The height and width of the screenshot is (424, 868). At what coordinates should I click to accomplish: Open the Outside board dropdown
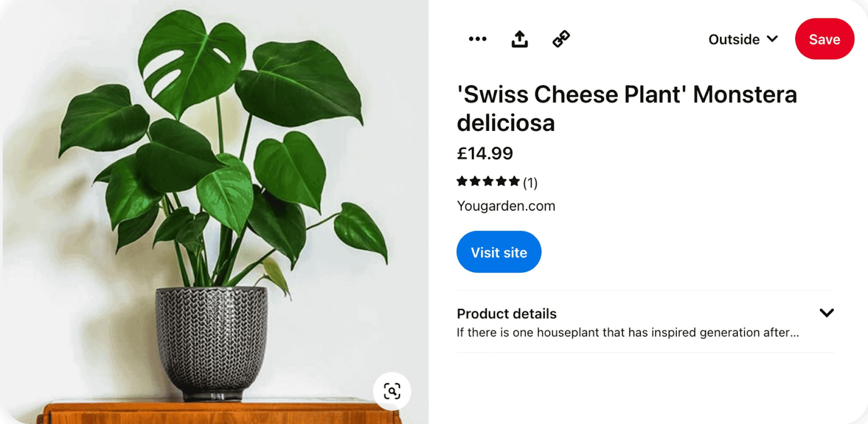tap(743, 39)
